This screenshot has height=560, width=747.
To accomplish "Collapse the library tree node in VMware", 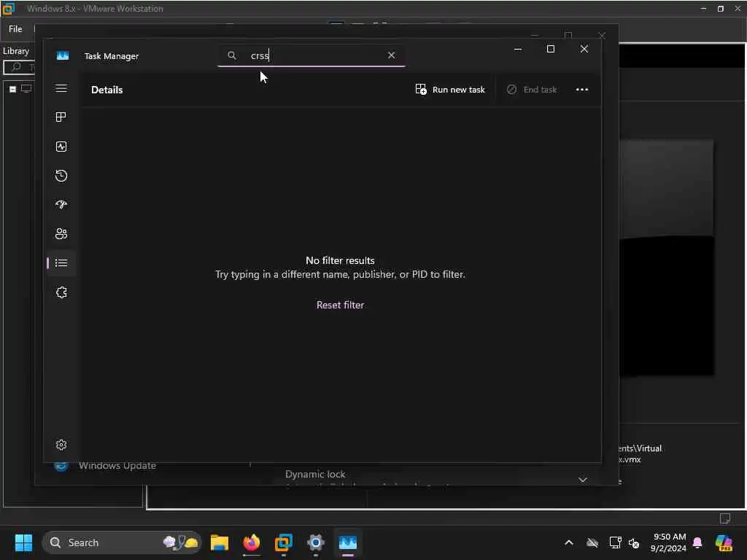I will click(13, 89).
